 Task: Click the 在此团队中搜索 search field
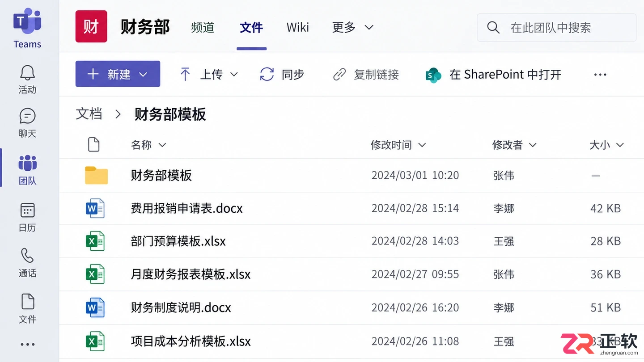557,28
